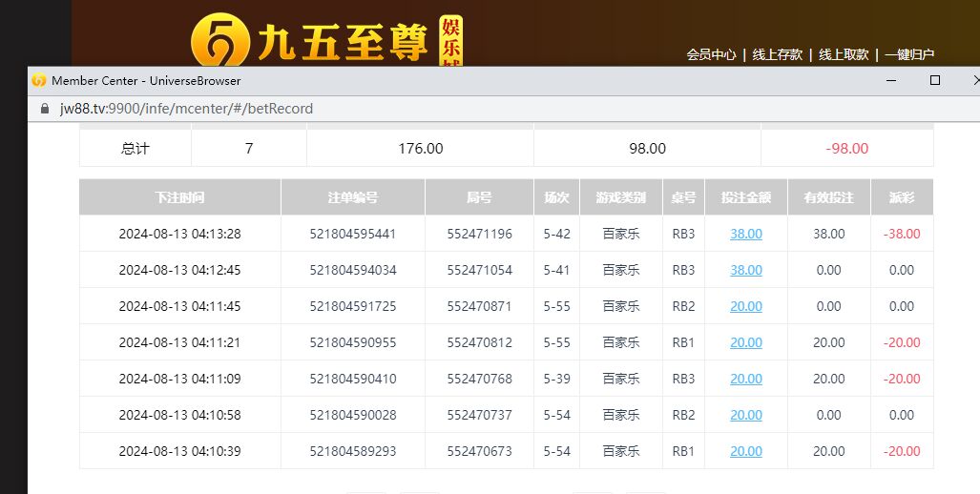Open 38.00 bet amount for order 521804594034
This screenshot has height=494, width=980.
746,270
